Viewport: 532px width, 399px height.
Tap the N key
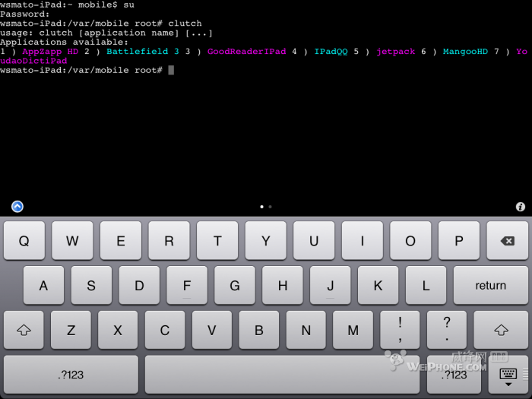306,330
